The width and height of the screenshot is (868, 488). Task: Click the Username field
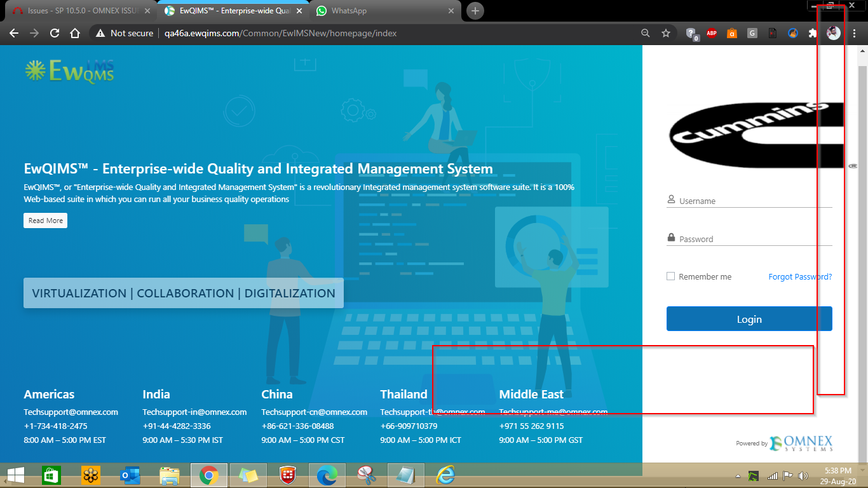pyautogui.click(x=749, y=201)
